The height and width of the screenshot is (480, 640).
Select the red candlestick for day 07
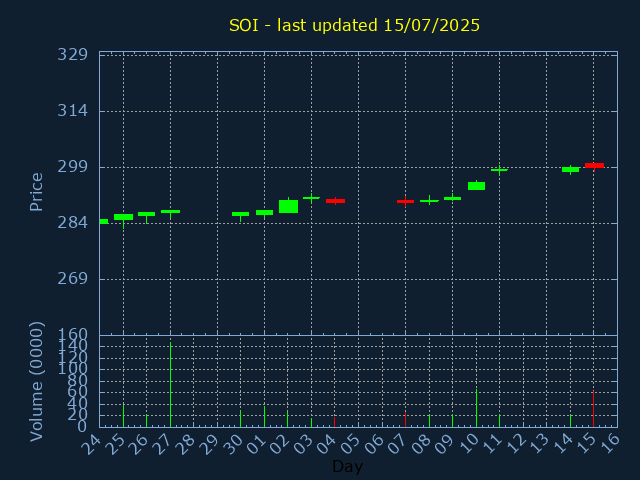(405, 201)
